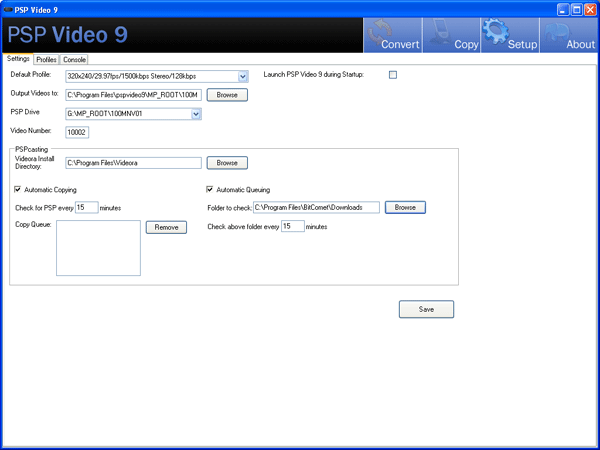Toggle Launch PSP Video 9 during Startup

[x=393, y=75]
